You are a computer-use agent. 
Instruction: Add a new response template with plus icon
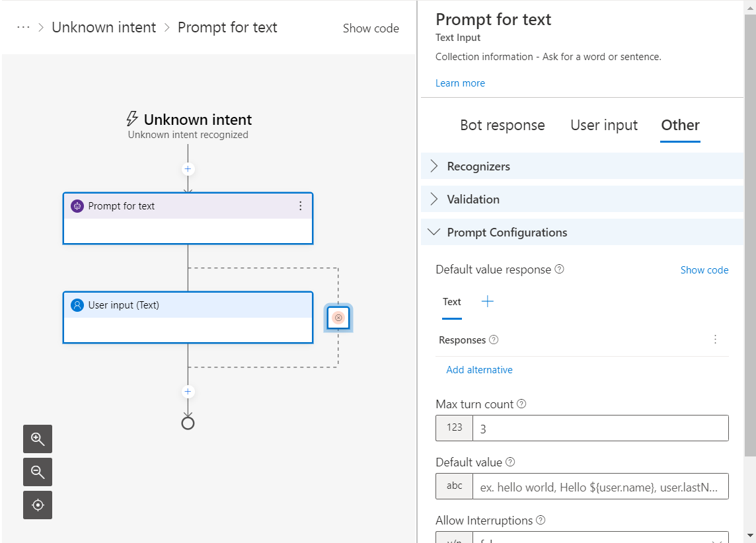(x=488, y=302)
